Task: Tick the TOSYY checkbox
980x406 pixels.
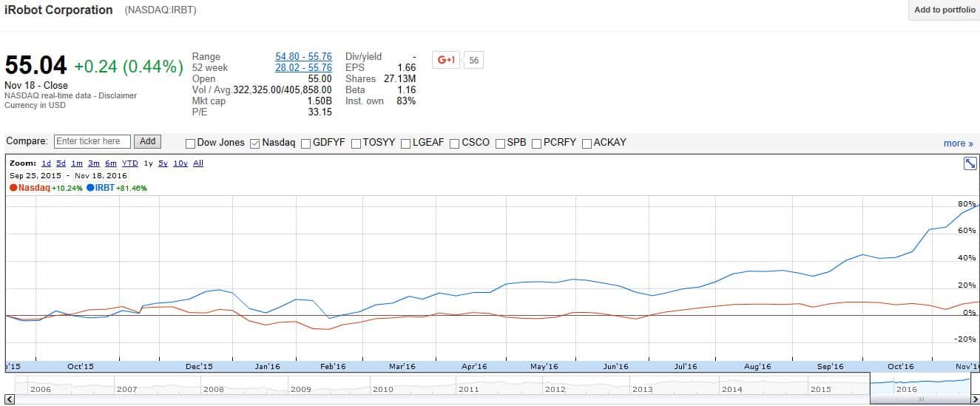Action: point(356,143)
